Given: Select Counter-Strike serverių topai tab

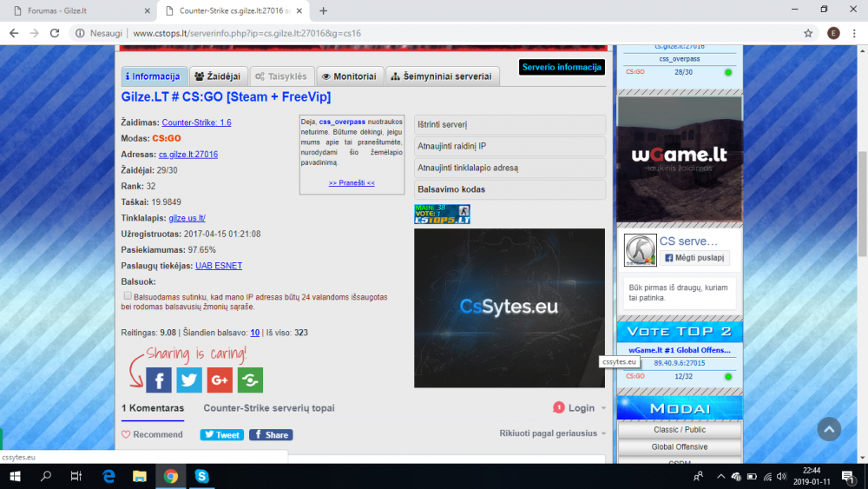Looking at the screenshot, I should click(x=269, y=408).
